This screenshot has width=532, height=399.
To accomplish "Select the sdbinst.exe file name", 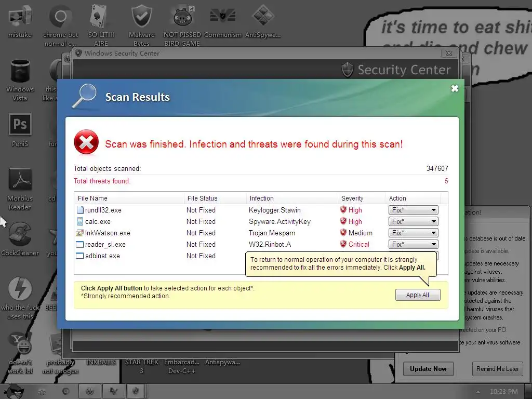I will (102, 256).
